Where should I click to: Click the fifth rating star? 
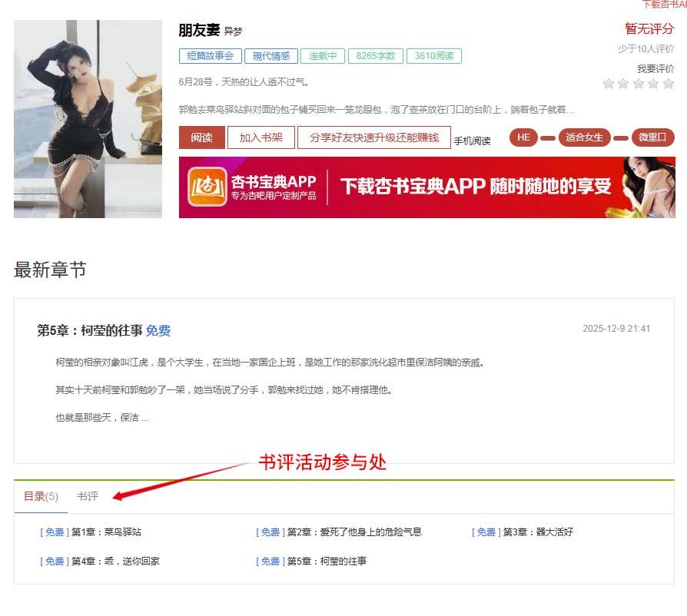pyautogui.click(x=668, y=84)
